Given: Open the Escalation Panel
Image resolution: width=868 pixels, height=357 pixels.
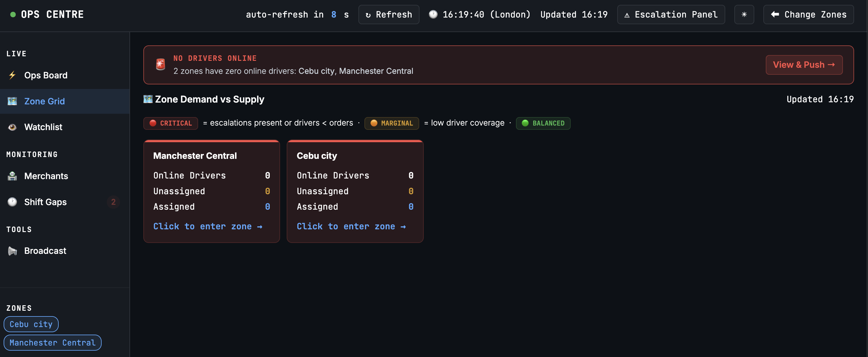Looking at the screenshot, I should tap(671, 15).
